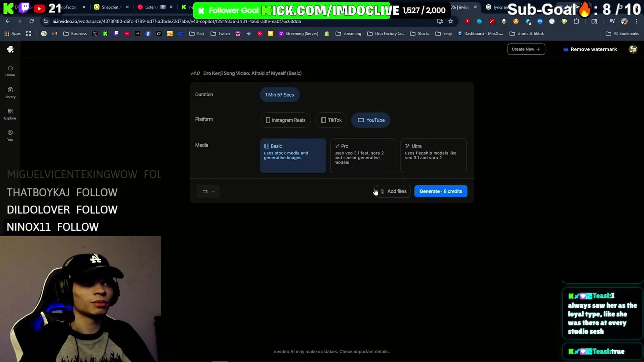Open Facebook bookmark icon
Screen dimensions: 644x362
[x=148, y=34]
